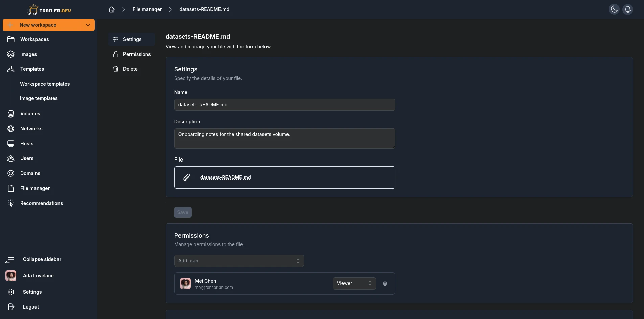The width and height of the screenshot is (644, 319).
Task: Open the Add user dropdown
Action: tap(239, 261)
